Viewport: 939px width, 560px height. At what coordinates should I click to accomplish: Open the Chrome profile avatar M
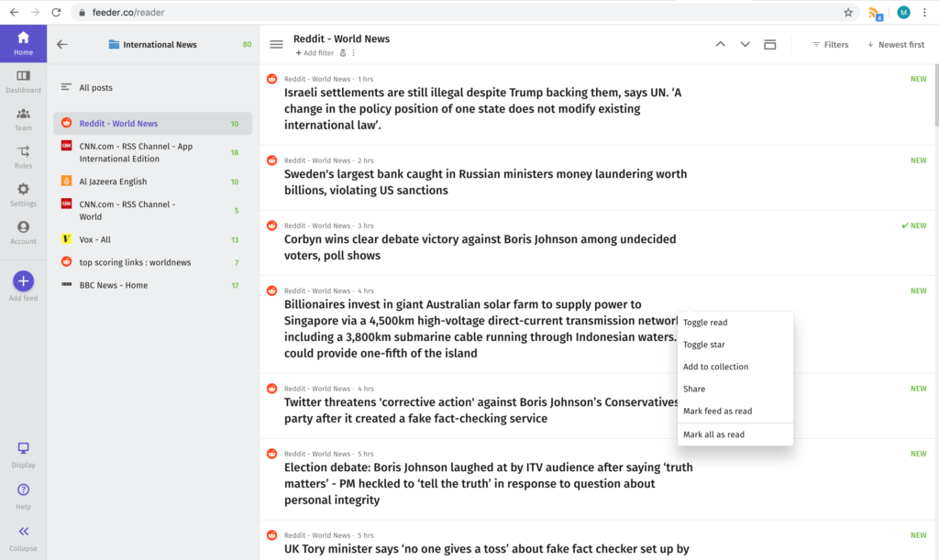903,12
